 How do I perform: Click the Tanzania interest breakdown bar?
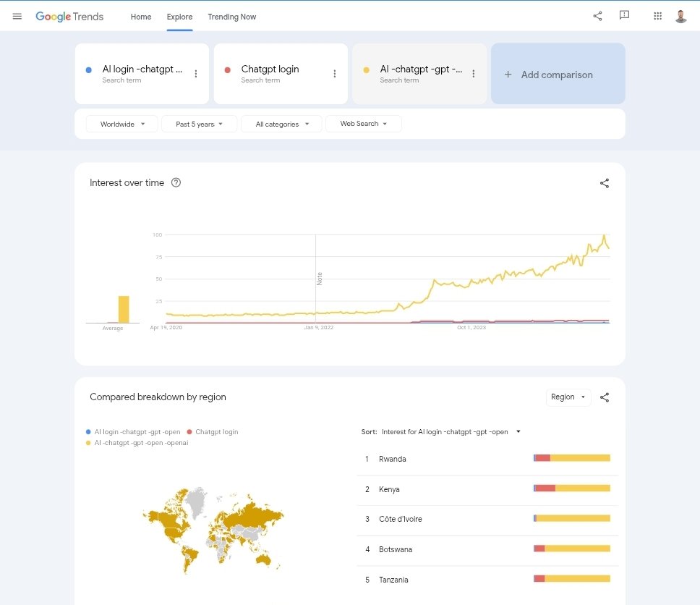click(x=572, y=579)
